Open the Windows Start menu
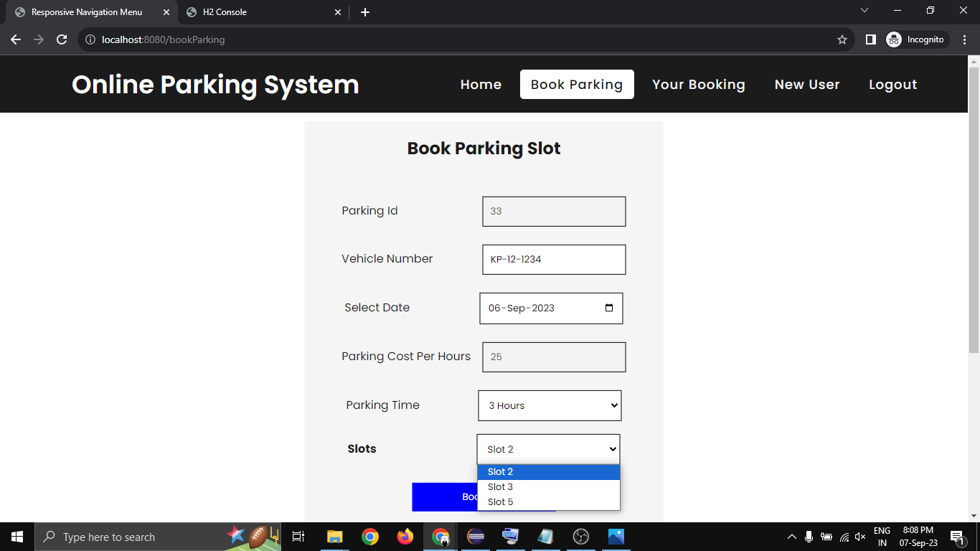 click(x=17, y=537)
